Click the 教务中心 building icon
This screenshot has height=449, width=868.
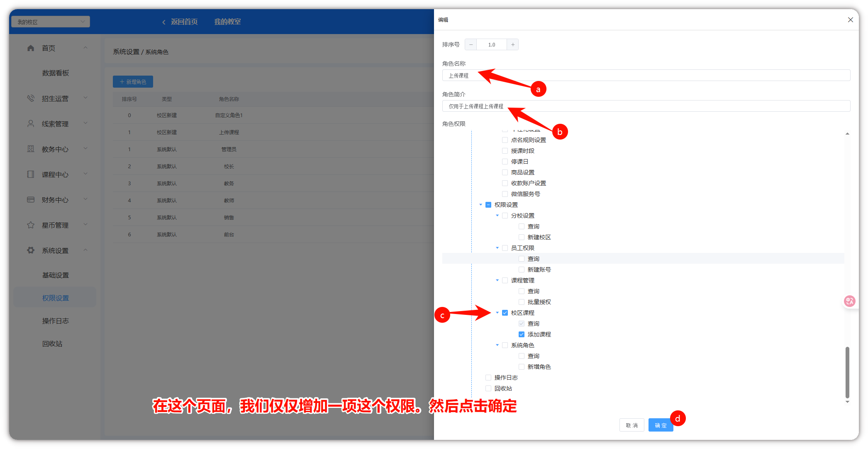(x=31, y=149)
